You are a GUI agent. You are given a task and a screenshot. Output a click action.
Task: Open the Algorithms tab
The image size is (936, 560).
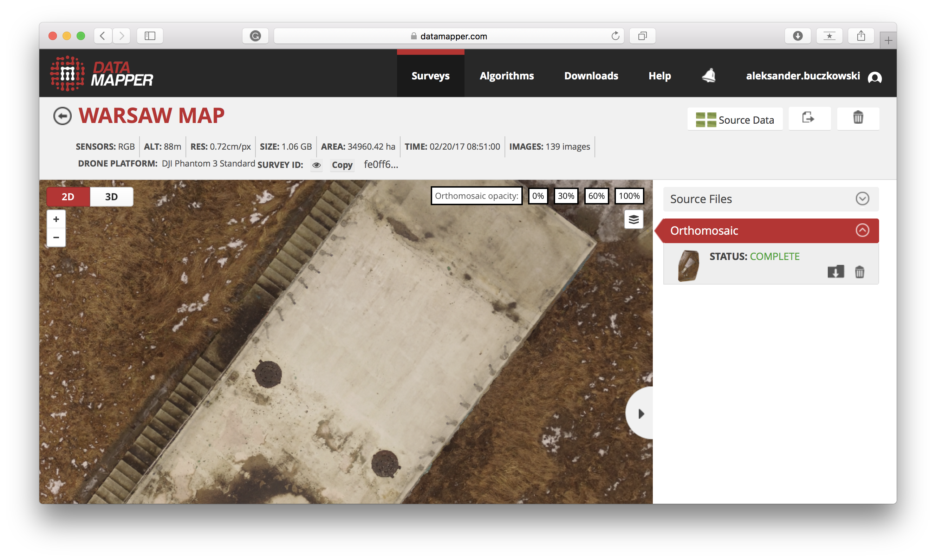click(x=507, y=76)
